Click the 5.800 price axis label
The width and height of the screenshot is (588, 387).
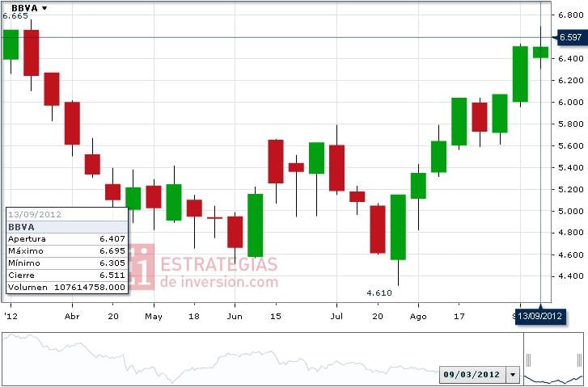coord(571,124)
